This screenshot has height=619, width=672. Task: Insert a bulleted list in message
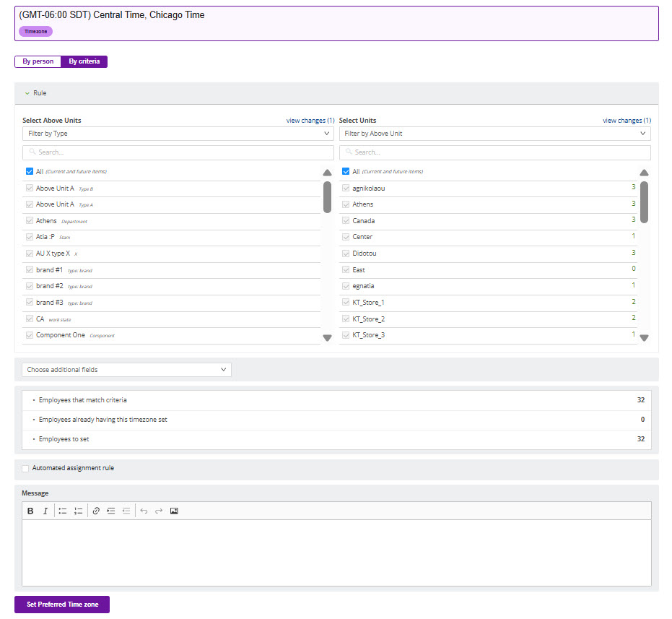point(63,511)
